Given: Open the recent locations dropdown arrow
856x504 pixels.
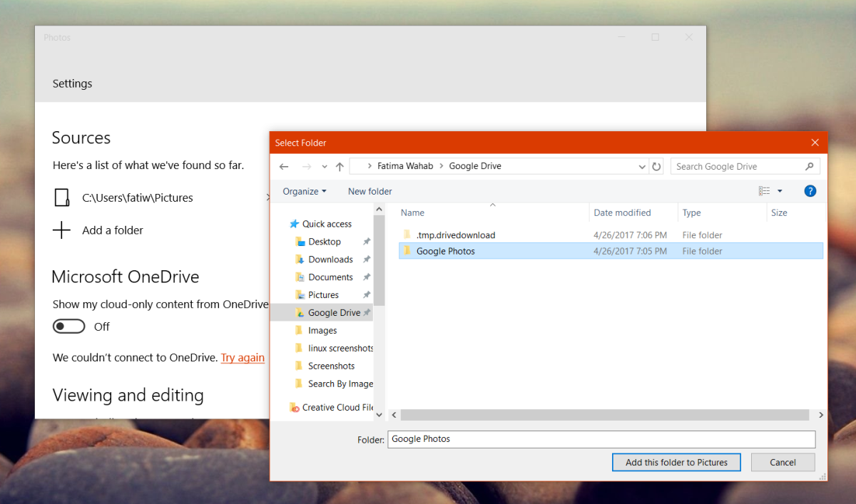Looking at the screenshot, I should 325,167.
